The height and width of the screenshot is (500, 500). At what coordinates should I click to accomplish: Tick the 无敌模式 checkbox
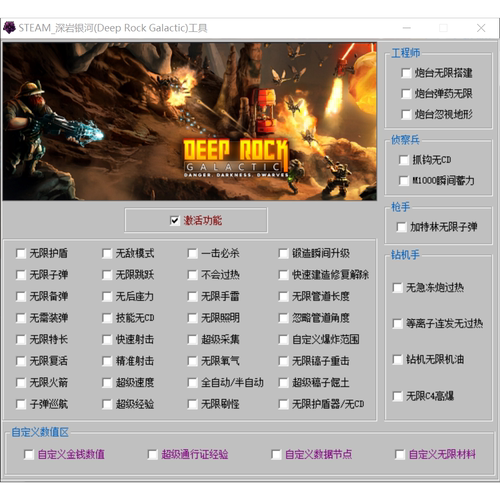[x=107, y=254]
